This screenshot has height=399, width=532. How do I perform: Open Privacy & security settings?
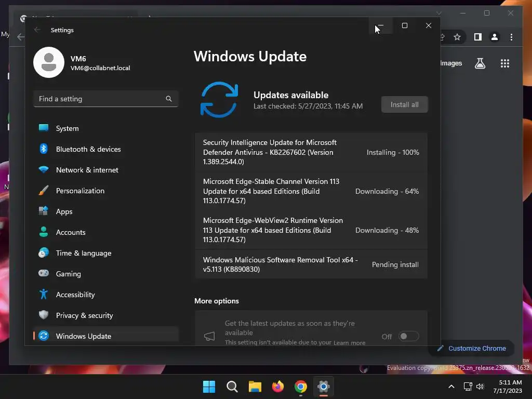105,315
